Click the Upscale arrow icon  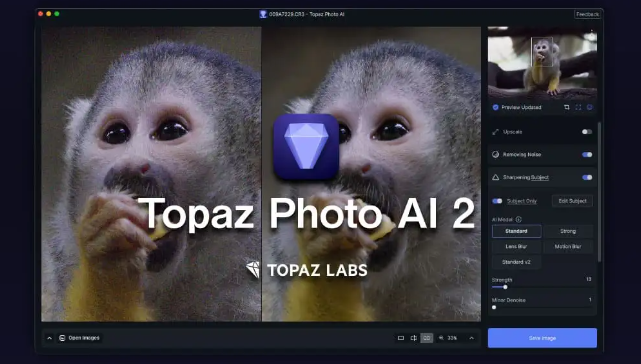(x=495, y=132)
